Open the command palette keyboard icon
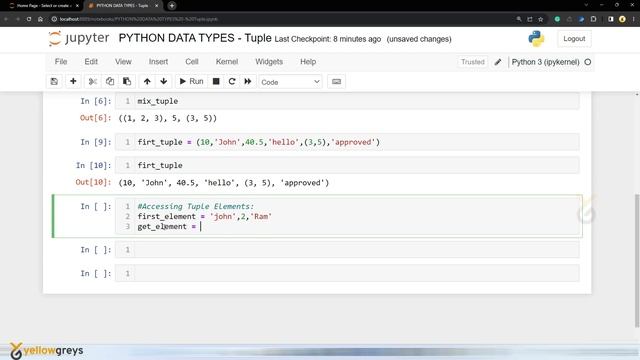This screenshot has height=360, width=640. pos(336,82)
